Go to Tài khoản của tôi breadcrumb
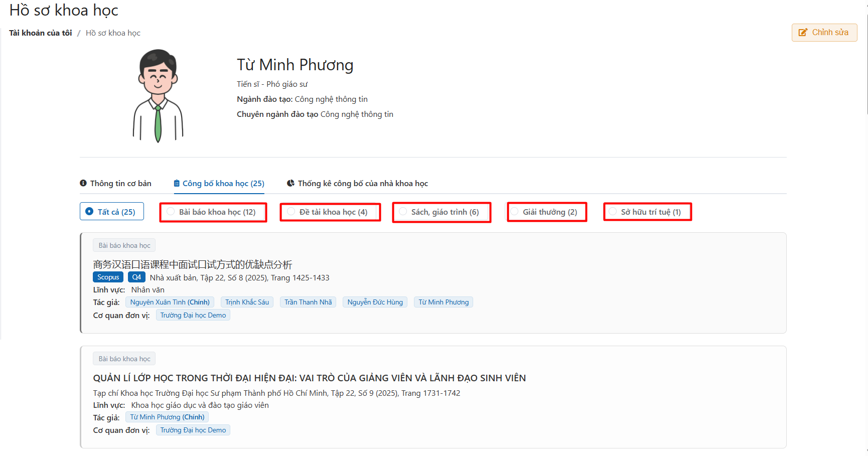Image resolution: width=868 pixels, height=456 pixels. click(41, 33)
